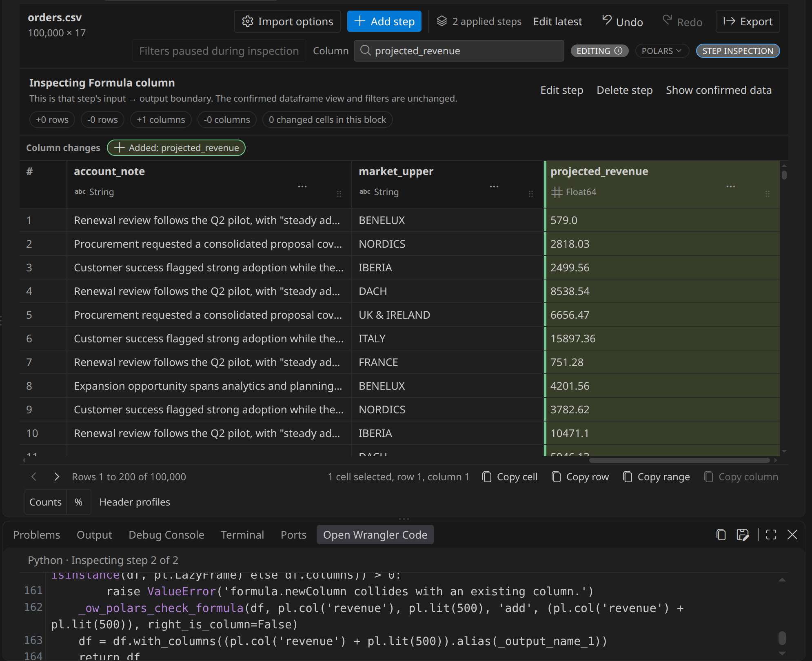Screen dimensions: 812x661
Task: Click the EDITING info badge
Action: click(599, 51)
